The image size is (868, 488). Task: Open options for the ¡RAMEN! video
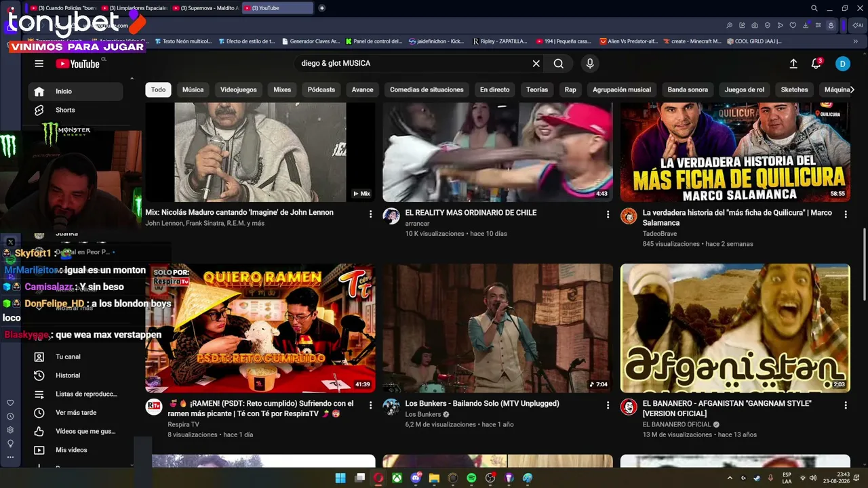pos(370,405)
